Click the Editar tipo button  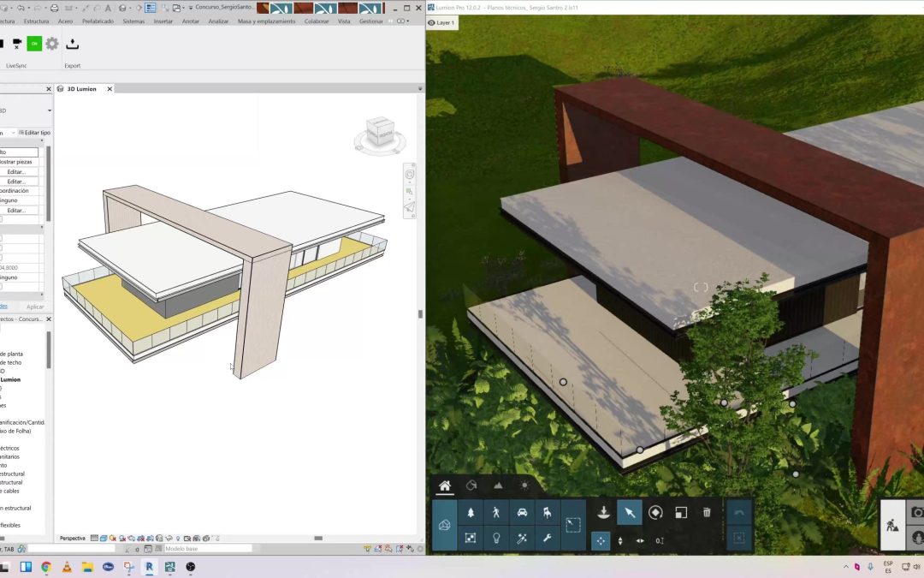click(34, 132)
